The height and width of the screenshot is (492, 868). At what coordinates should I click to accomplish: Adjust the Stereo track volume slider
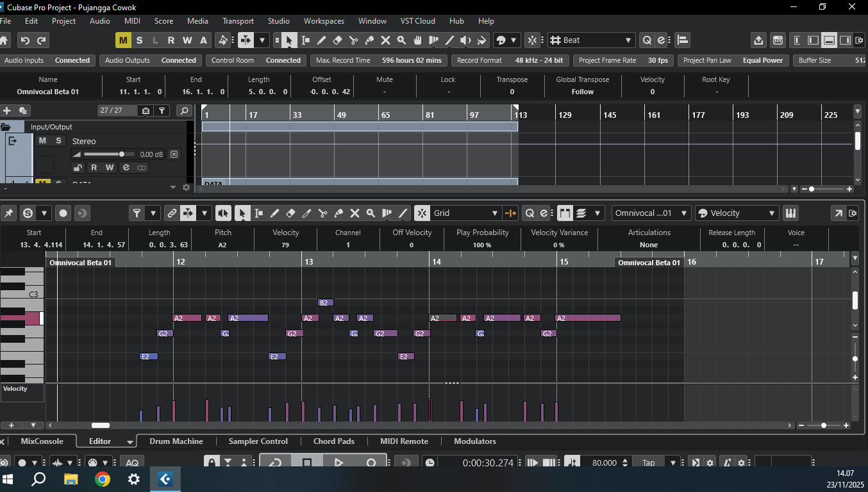121,154
